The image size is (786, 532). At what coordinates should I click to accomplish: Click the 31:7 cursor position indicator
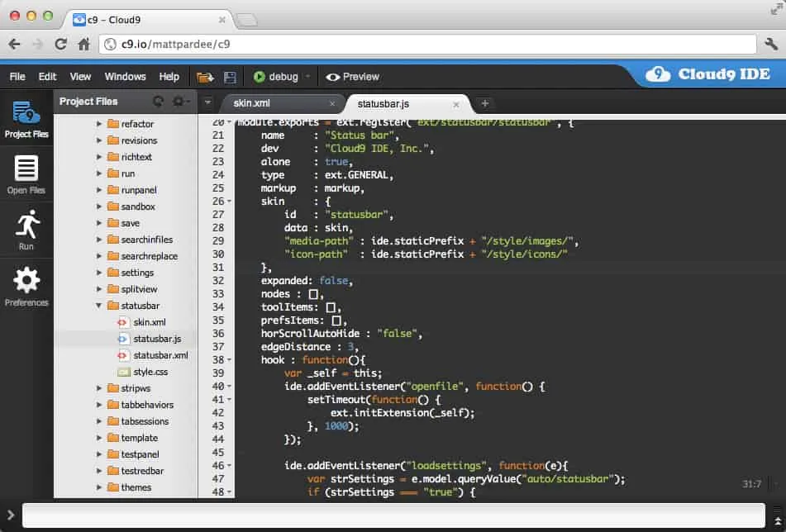tap(751, 484)
